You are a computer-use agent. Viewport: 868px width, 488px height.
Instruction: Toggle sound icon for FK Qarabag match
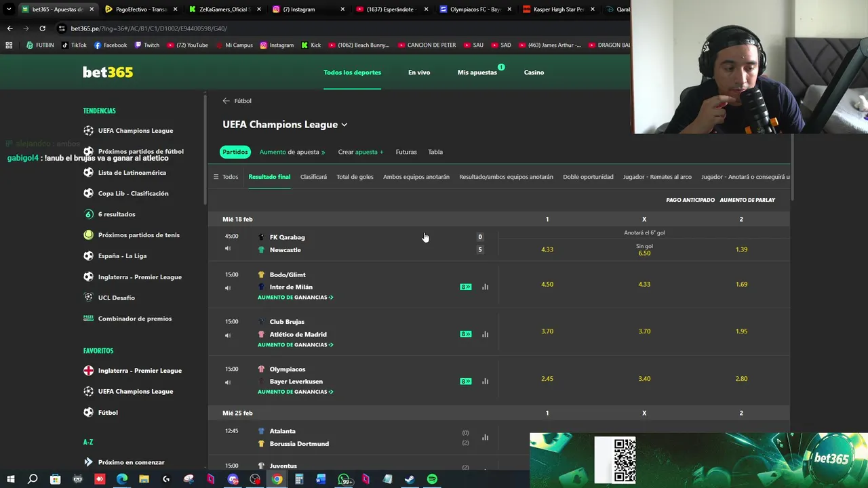click(x=228, y=249)
